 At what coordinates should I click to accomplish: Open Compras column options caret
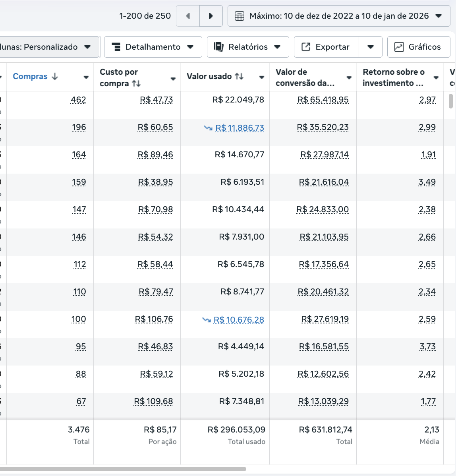coord(86,77)
